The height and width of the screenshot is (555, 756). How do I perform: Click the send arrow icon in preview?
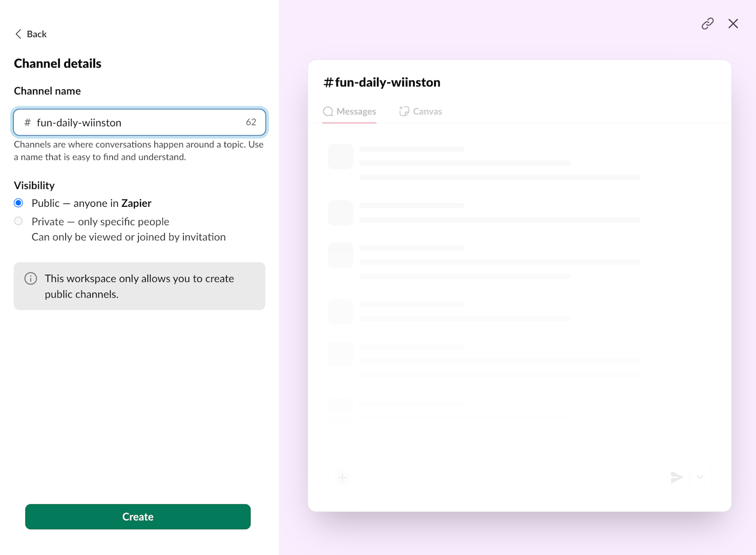[677, 477]
